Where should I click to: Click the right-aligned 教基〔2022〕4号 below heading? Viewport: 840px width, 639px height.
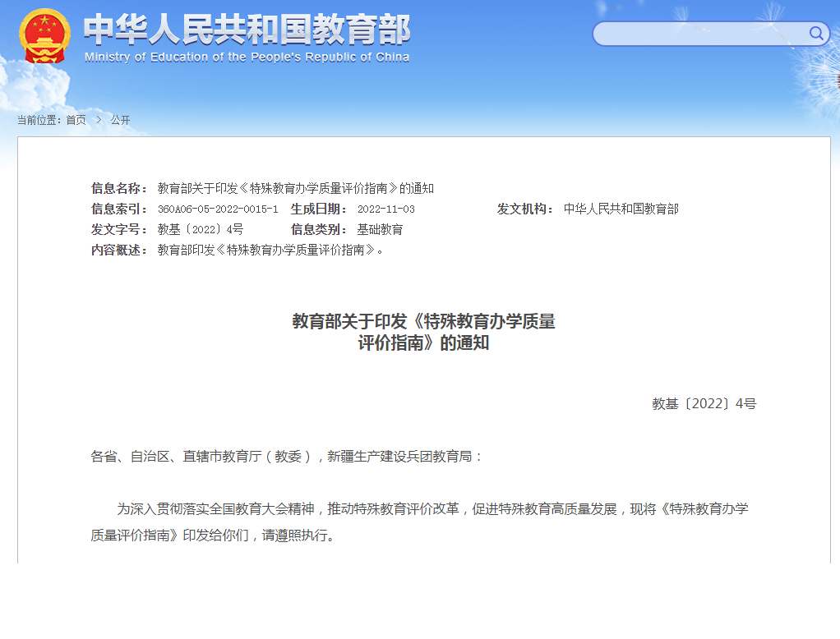coord(704,403)
